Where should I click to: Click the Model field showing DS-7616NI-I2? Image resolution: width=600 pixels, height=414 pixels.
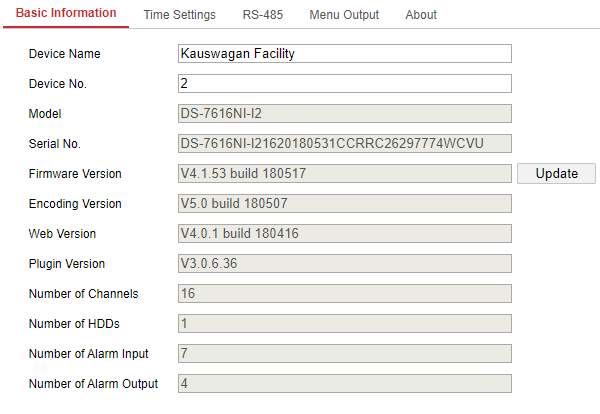coord(344,114)
